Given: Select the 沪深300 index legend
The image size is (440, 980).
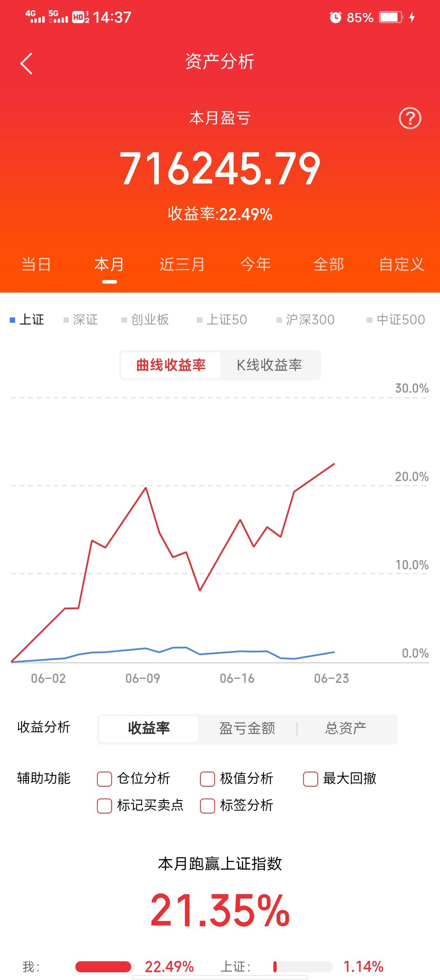Looking at the screenshot, I should (307, 319).
